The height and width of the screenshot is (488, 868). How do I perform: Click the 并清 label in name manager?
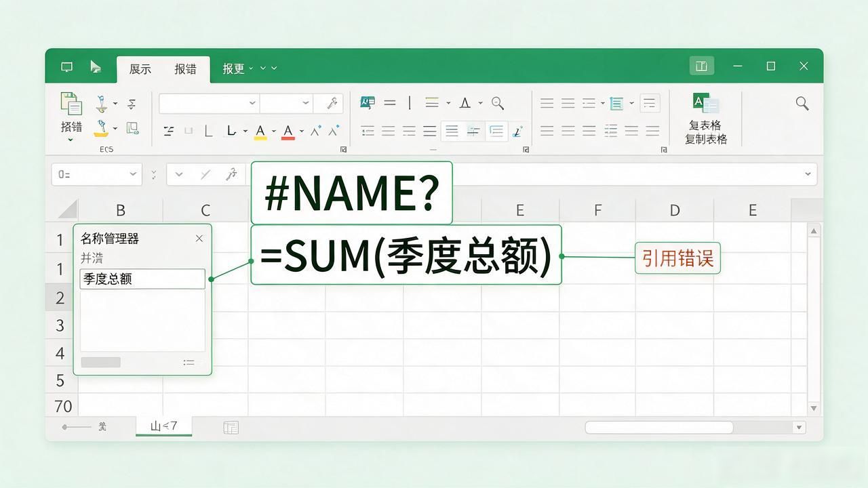pyautogui.click(x=92, y=258)
